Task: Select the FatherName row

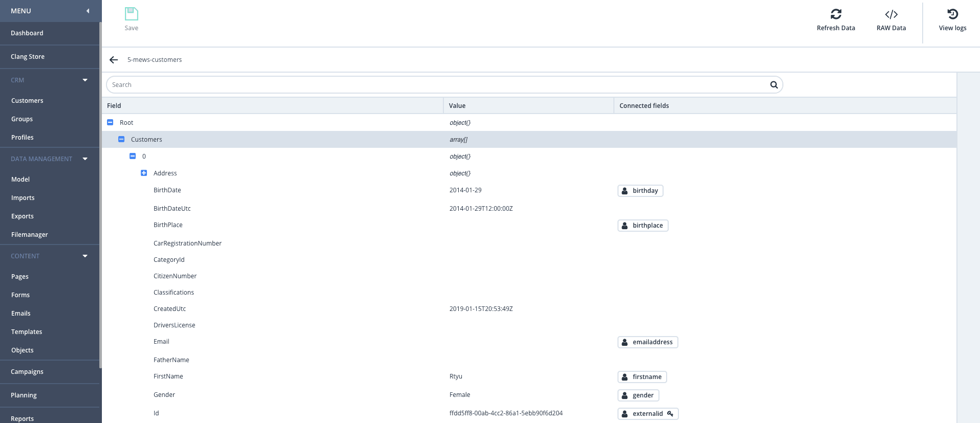Action: click(529, 360)
